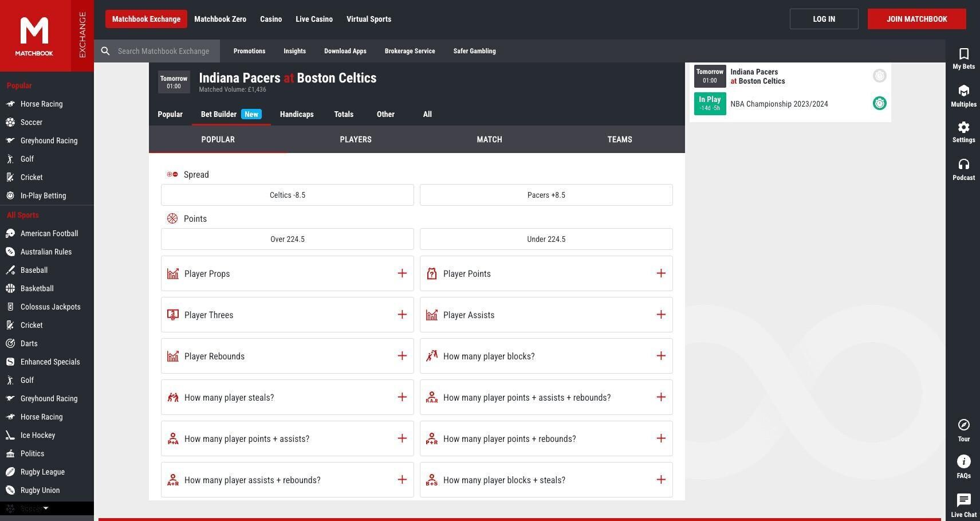Click Australian Rules sidebar icon
This screenshot has width=980, height=521.
(10, 252)
